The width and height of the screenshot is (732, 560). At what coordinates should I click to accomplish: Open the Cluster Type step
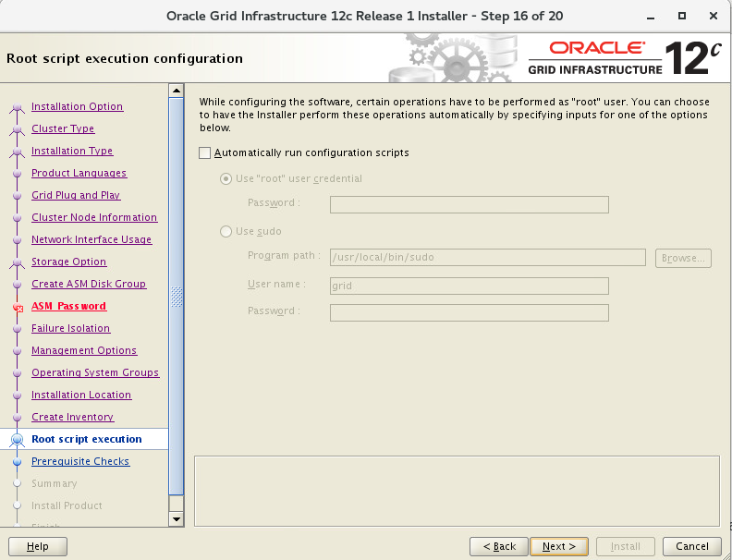pos(63,128)
